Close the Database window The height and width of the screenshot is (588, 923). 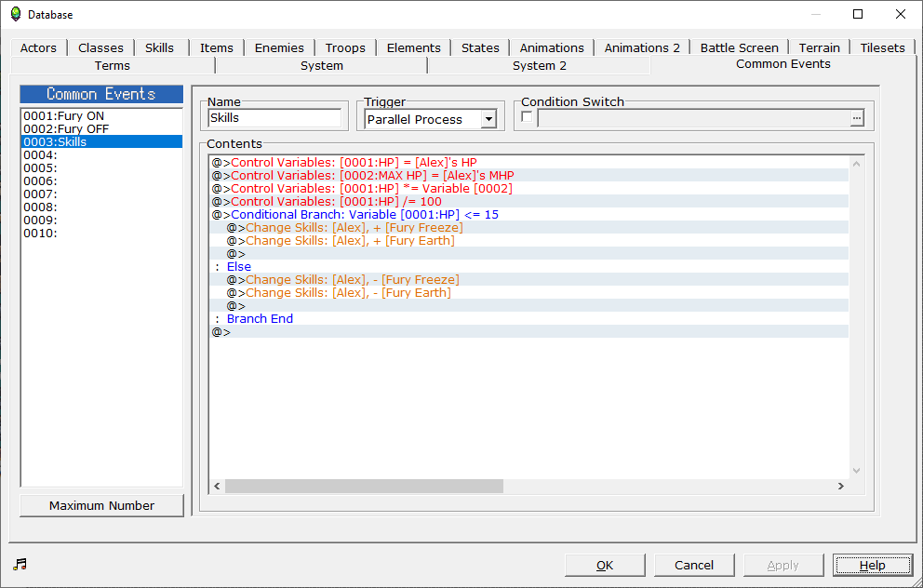[901, 14]
